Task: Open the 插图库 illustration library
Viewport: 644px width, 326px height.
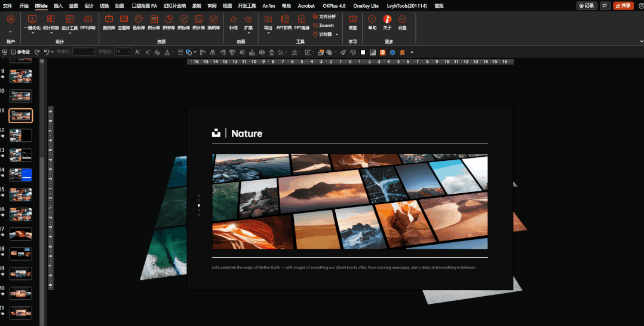Action: tap(214, 22)
